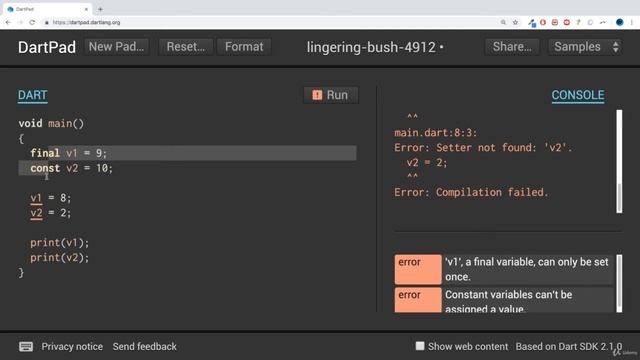This screenshot has height=360, width=640.
Task: Open the Chrome profile avatar
Action: coord(620,22)
